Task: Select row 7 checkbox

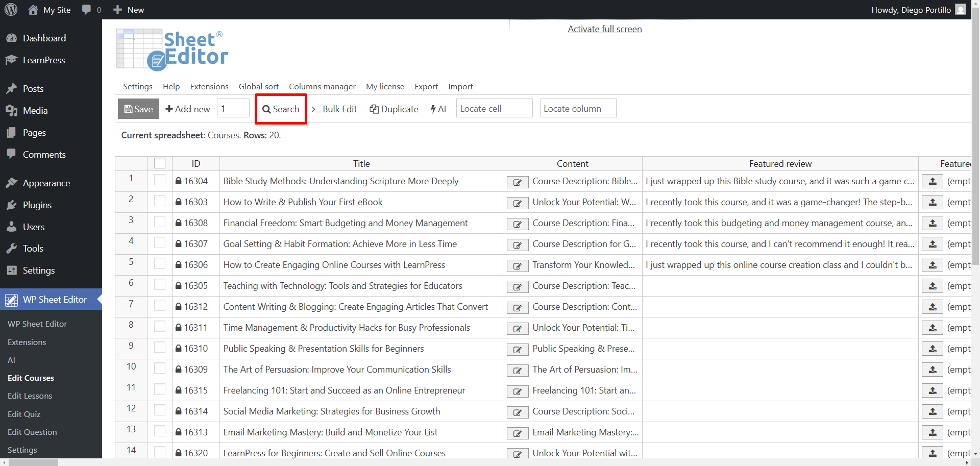Action: point(160,306)
